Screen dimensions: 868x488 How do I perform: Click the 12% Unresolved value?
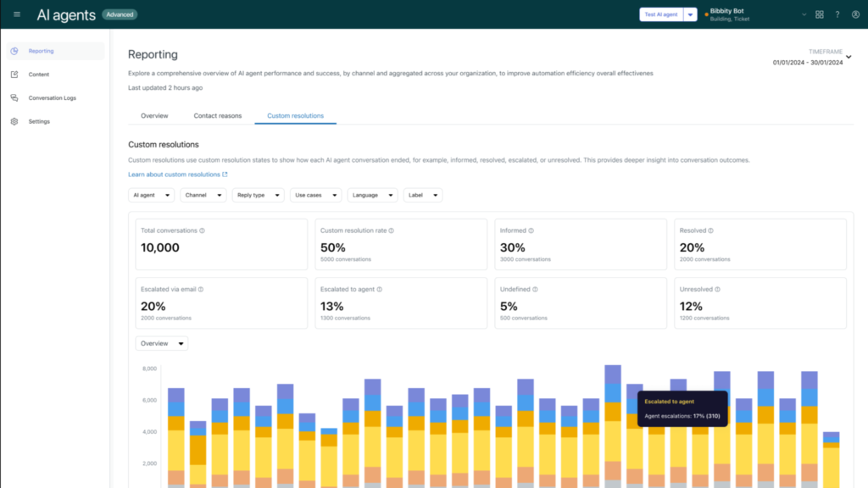coord(691,306)
